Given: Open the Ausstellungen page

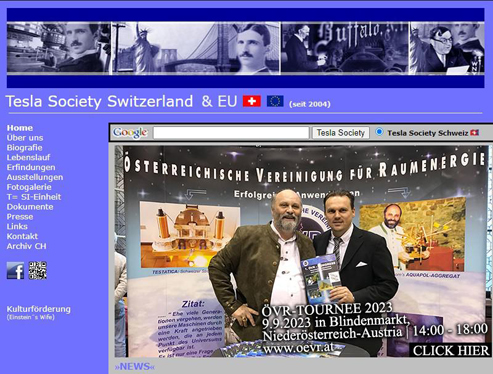Looking at the screenshot, I should click(x=35, y=177).
